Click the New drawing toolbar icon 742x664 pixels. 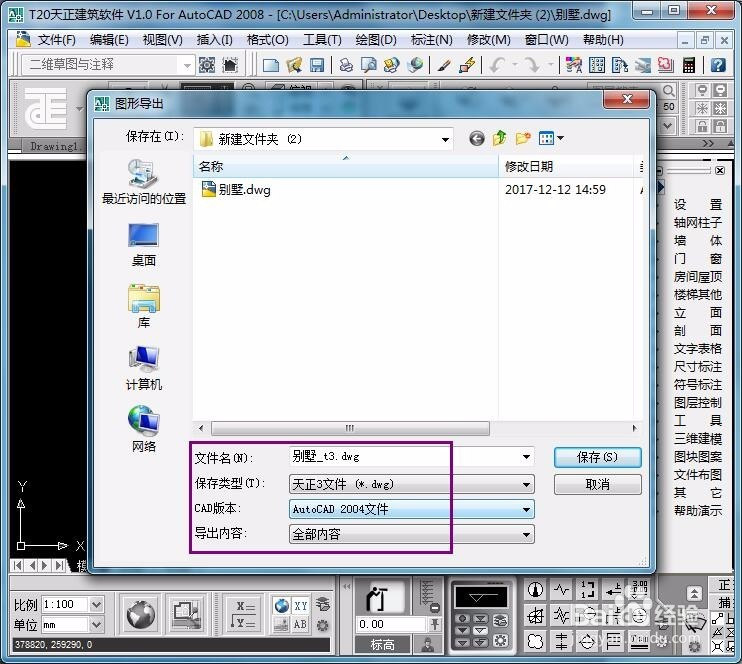pos(271,65)
